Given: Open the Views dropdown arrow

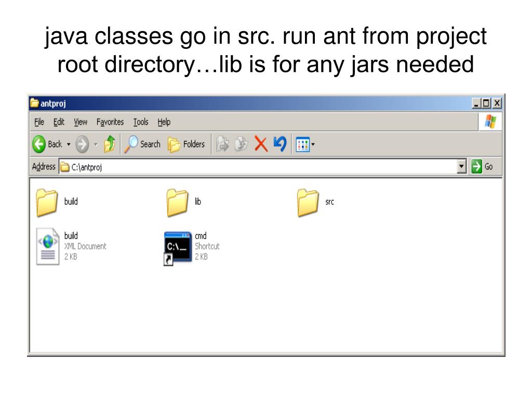Looking at the screenshot, I should tap(313, 144).
